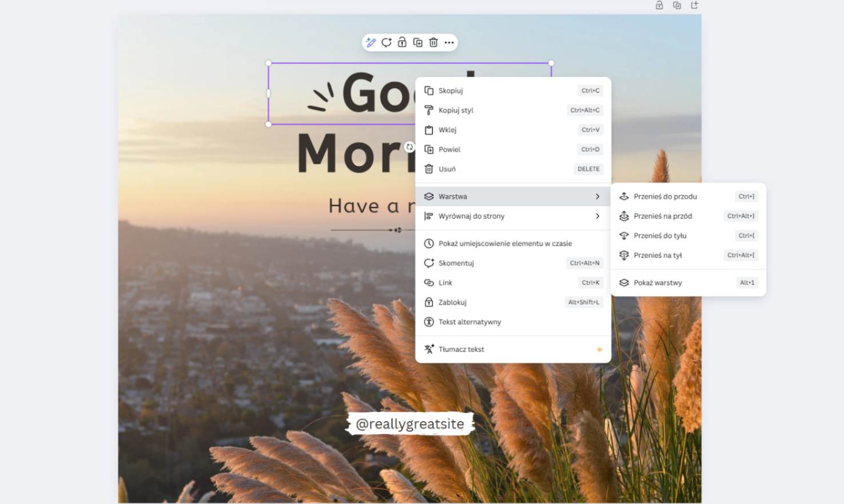The width and height of the screenshot is (844, 504).
Task: Click the translate icon beside Tłumacz tekst
Action: coord(429,349)
